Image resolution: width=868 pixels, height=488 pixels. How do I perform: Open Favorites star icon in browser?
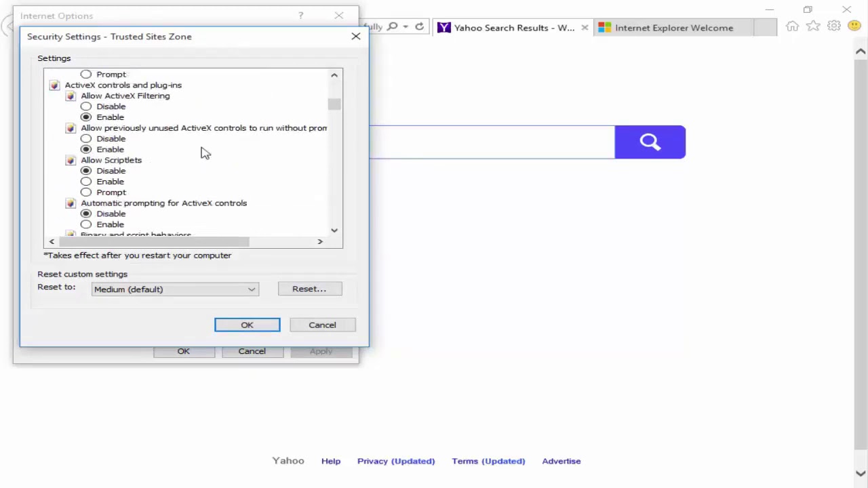pyautogui.click(x=813, y=26)
